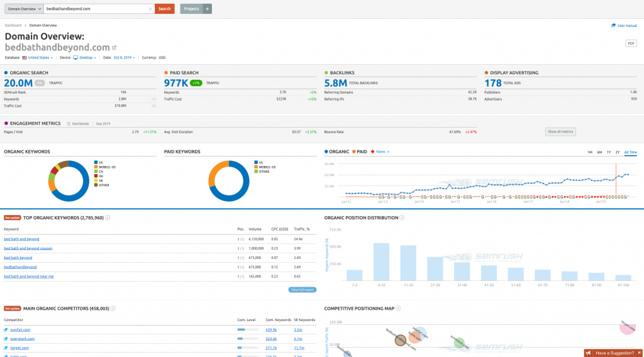
Task: Clear the domain search field with X
Action: [x=150, y=9]
